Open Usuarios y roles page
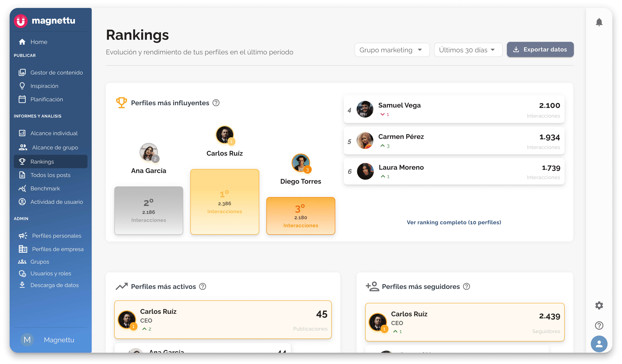Screen dimensions: 622x364 pyautogui.click(x=51, y=273)
